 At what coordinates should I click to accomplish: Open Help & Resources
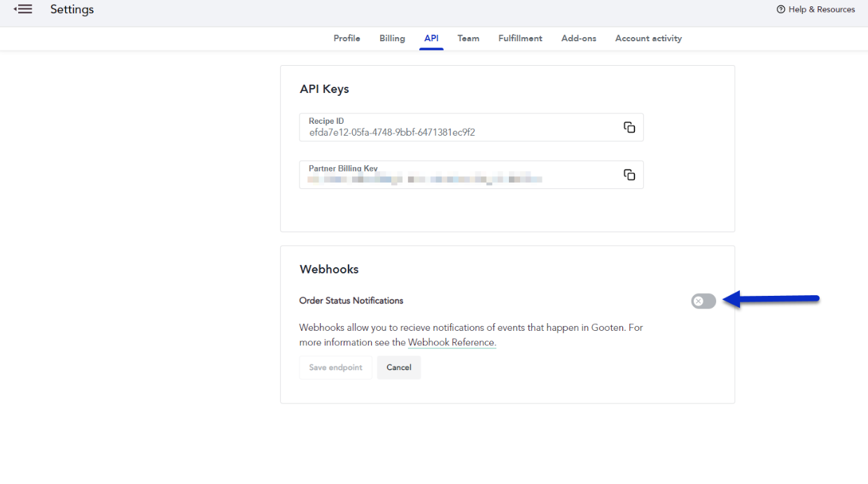815,9
